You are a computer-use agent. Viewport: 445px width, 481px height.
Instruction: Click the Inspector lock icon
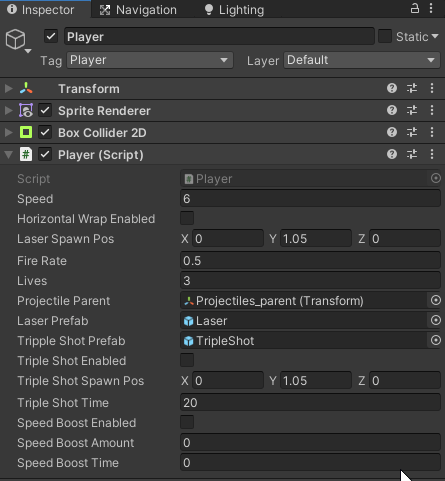pos(414,8)
